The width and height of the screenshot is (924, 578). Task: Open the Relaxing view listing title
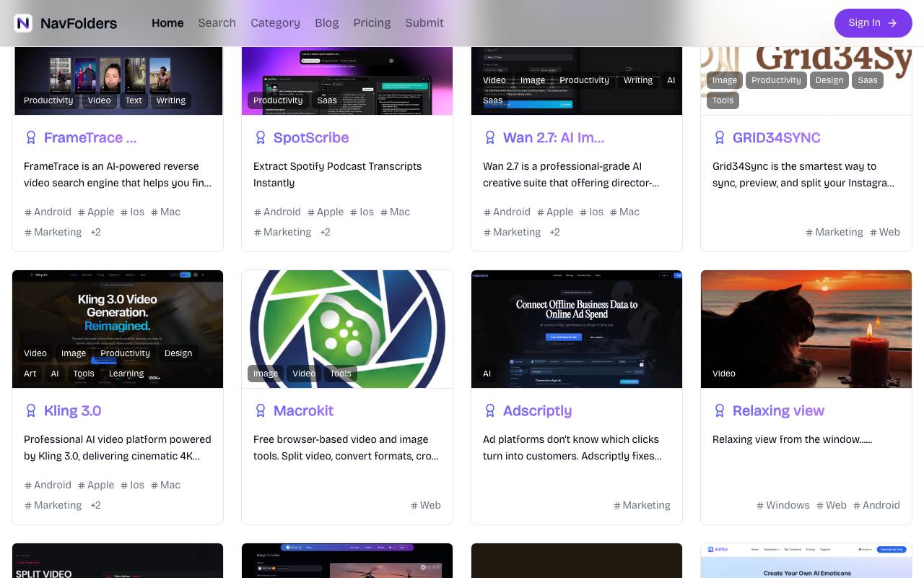pyautogui.click(x=778, y=410)
